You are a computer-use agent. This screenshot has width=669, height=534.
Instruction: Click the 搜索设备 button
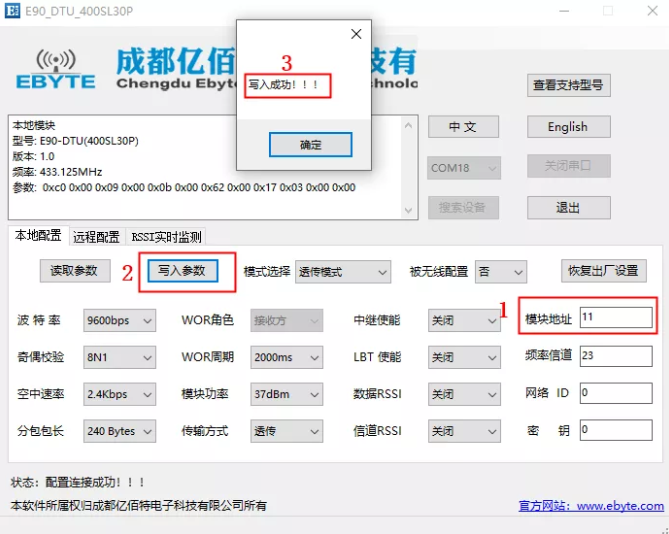pos(463,208)
